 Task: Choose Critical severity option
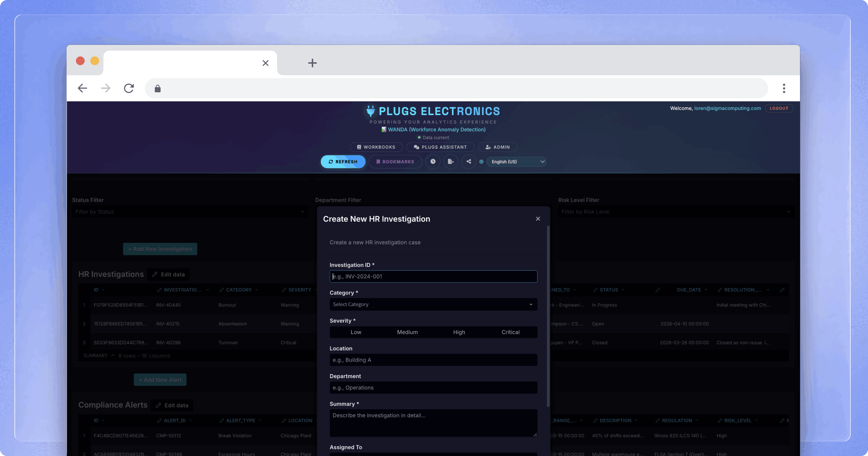(x=510, y=332)
